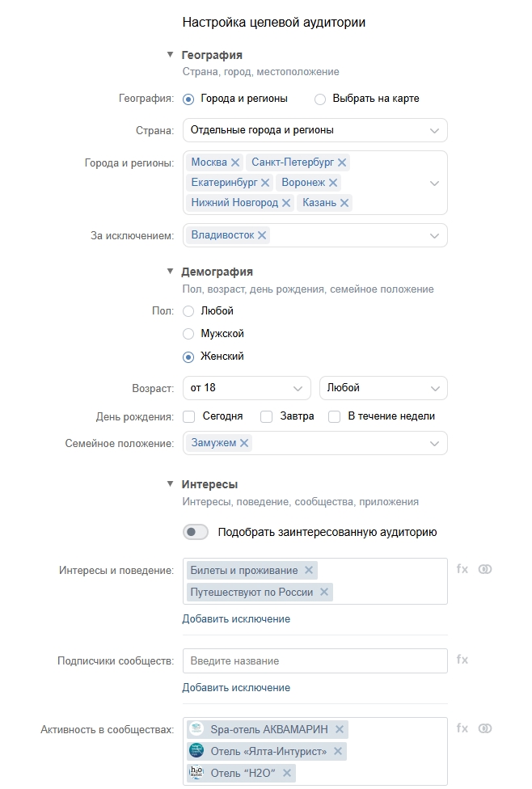
Task: Click overlap circles icon beside Активность в сообществах
Action: 485,728
